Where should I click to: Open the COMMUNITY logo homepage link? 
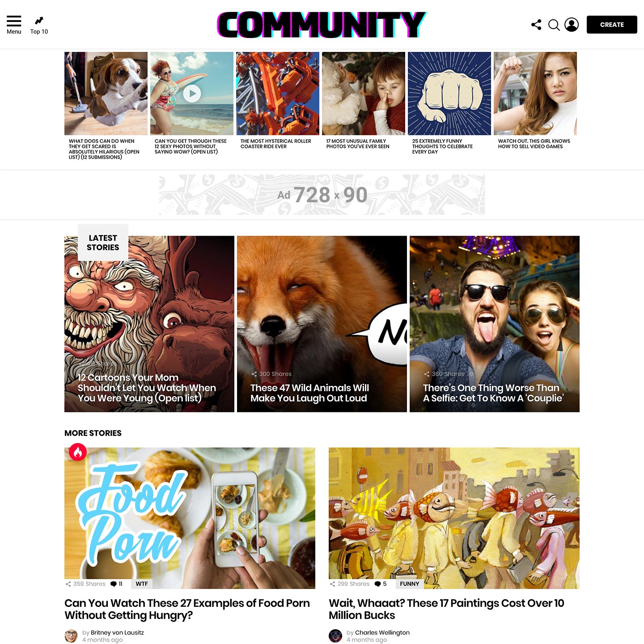322,25
